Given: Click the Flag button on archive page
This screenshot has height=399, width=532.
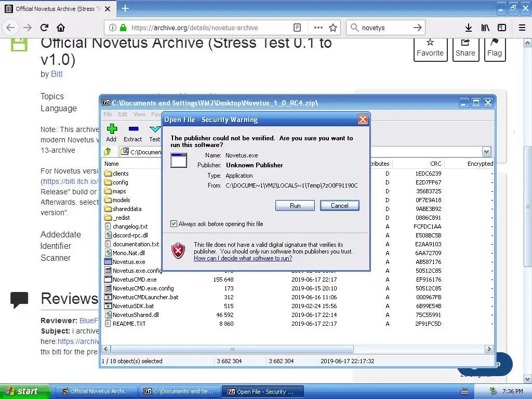Looking at the screenshot, I should point(495,49).
